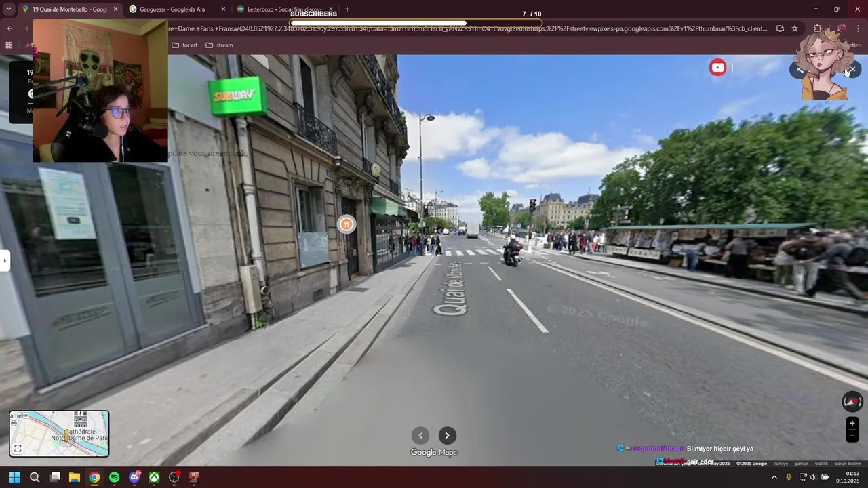Screen dimensions: 868x488
Task: Zoom in with the plus button
Action: pyautogui.click(x=852, y=424)
